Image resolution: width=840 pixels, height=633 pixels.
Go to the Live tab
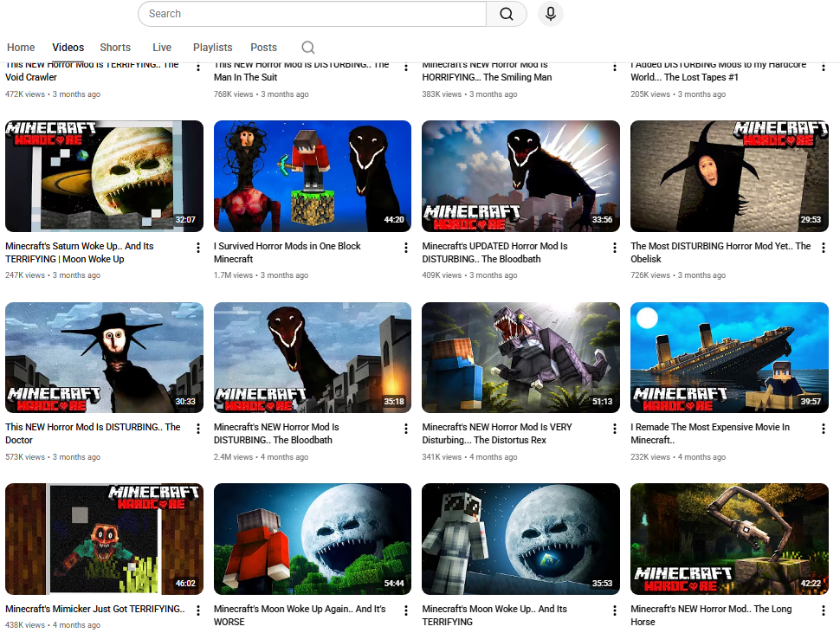pyautogui.click(x=162, y=48)
